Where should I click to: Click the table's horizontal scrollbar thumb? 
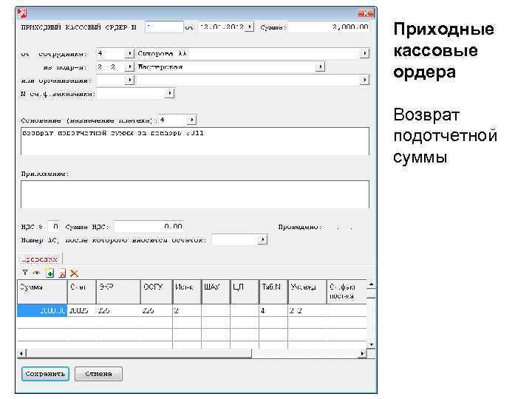[x=139, y=353]
